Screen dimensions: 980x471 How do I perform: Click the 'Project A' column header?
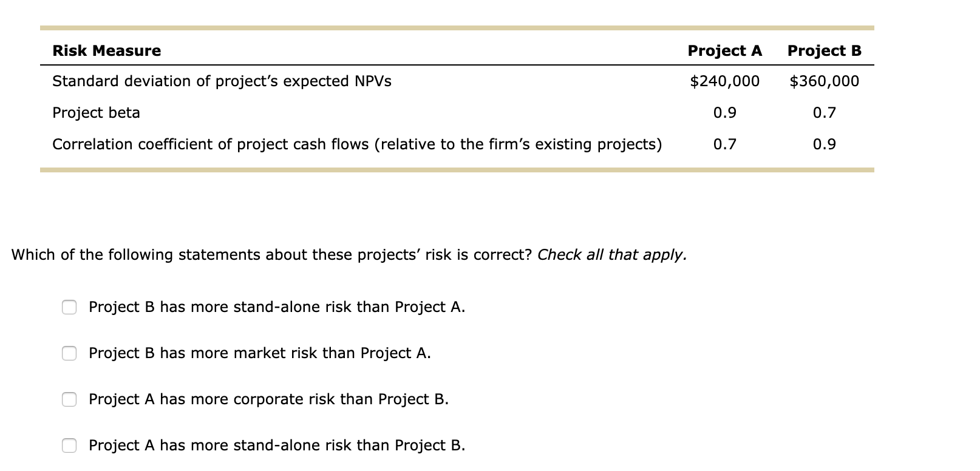(x=724, y=51)
